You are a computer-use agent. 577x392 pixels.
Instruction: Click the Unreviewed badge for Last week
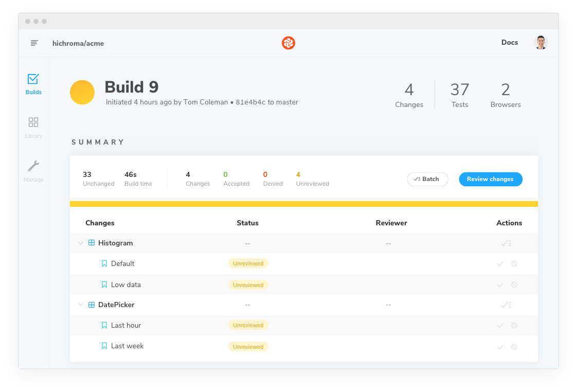coord(248,347)
